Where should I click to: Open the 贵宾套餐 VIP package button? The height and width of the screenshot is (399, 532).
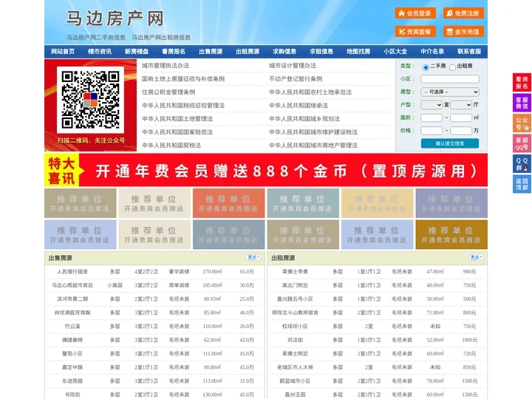(415, 32)
